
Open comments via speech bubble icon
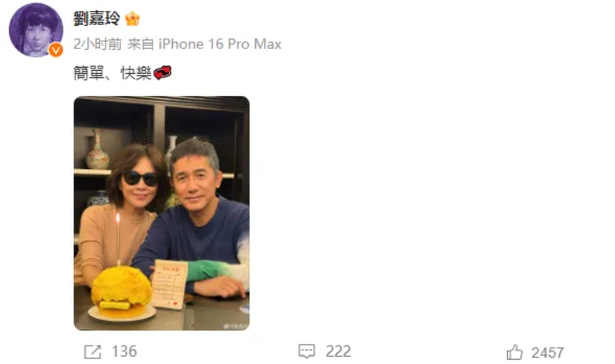click(x=307, y=352)
